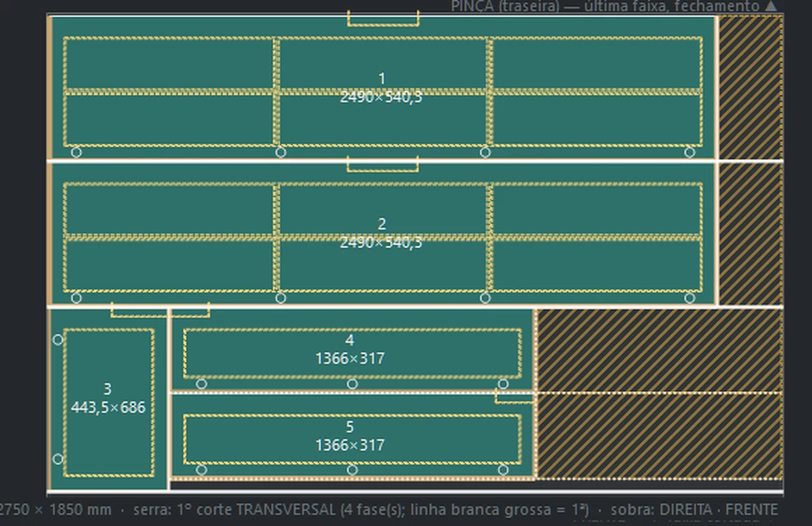Click the 'serra: 1º corte TRANSVERSAL' status text
Image resolution: width=812 pixels, height=526 pixels.
(x=234, y=510)
